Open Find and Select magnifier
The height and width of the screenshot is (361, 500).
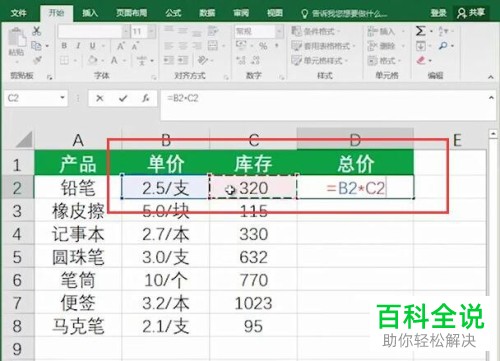pos(443,45)
